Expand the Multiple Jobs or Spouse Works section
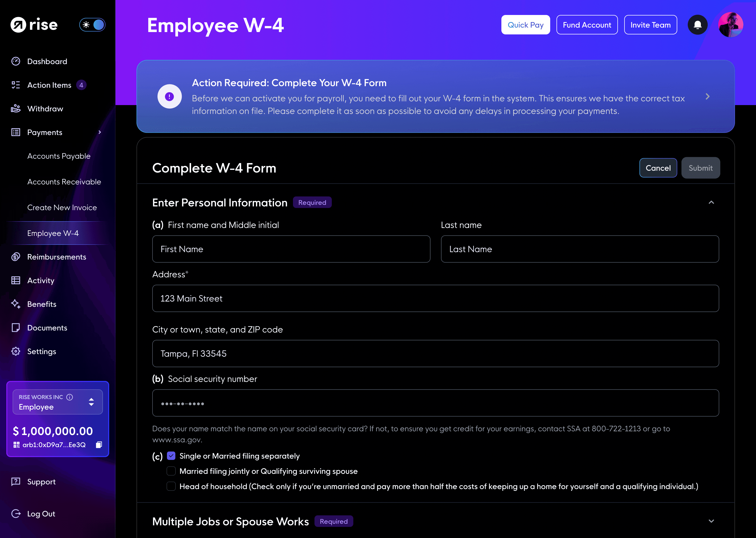This screenshot has width=756, height=538. (711, 521)
